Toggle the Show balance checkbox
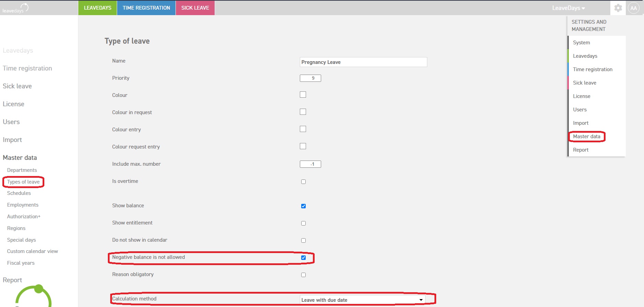Screen dimensions: 644x307 303,206
